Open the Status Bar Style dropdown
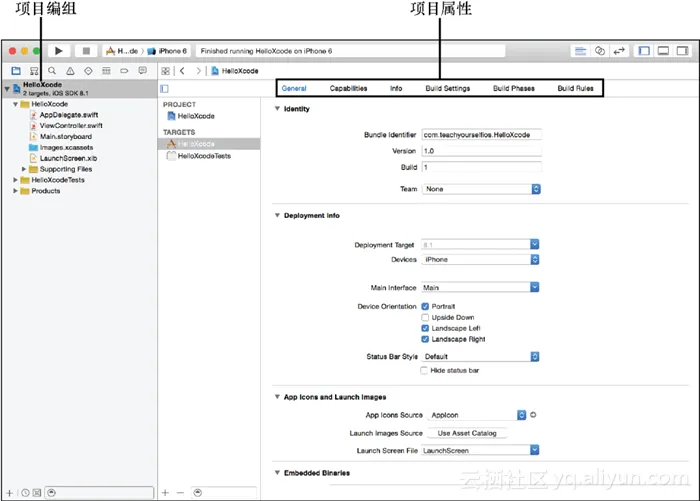The width and height of the screenshot is (700, 501). 480,356
